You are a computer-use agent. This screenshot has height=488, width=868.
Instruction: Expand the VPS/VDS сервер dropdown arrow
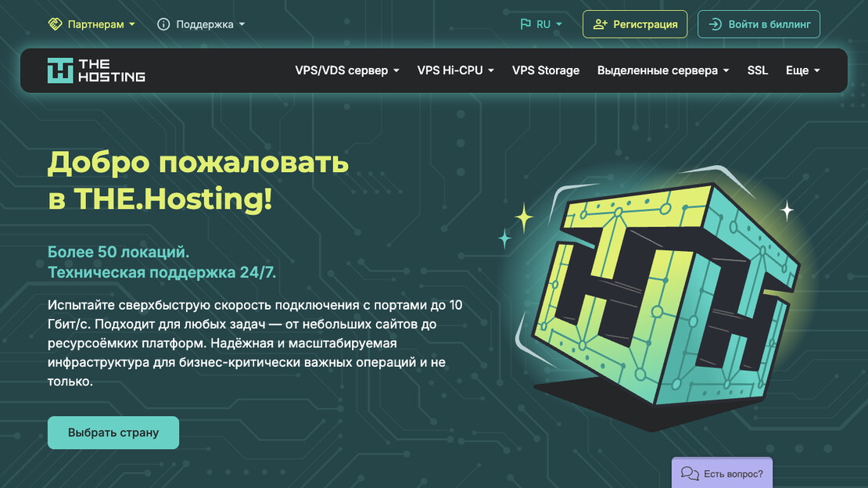tap(396, 71)
